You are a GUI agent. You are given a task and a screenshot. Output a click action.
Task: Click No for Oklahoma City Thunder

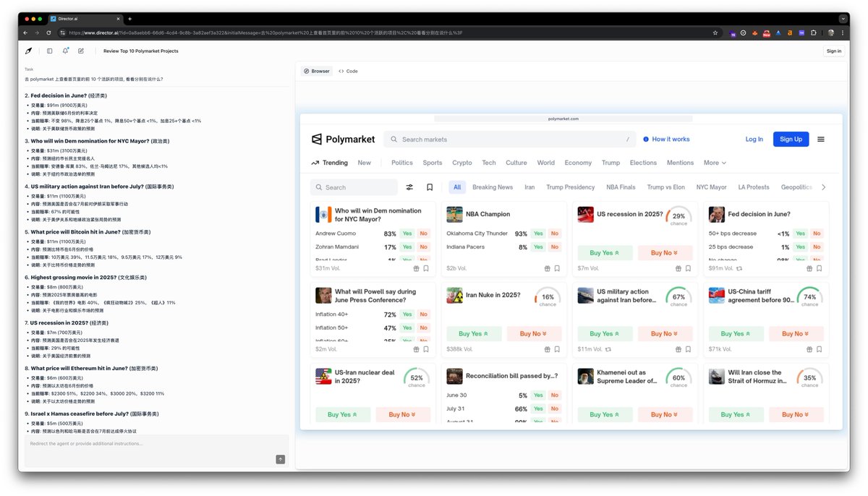[554, 234]
